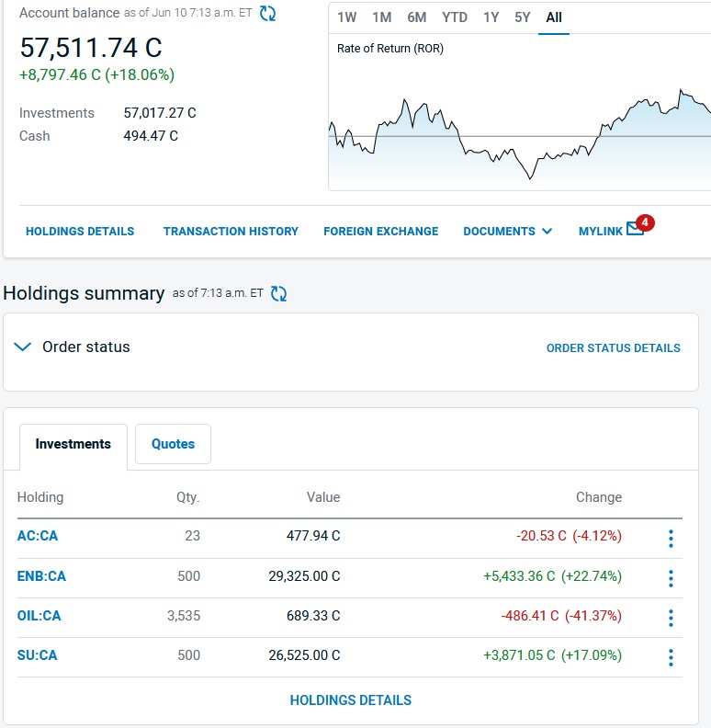Switch to the Quotes tab
This screenshot has height=728, width=711.
173,444
